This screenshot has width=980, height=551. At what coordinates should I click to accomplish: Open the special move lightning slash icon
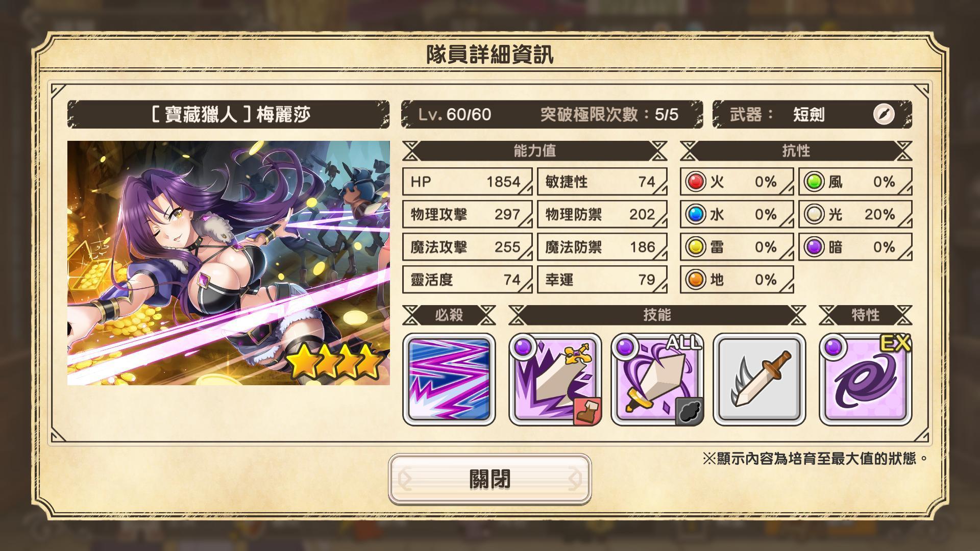[449, 380]
